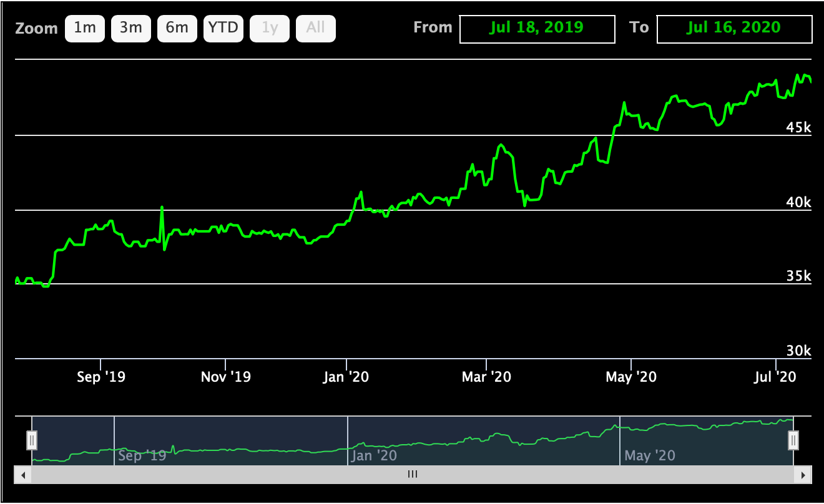Choose the 6m zoom range
Image resolution: width=824 pixels, height=504 pixels.
pos(177,28)
